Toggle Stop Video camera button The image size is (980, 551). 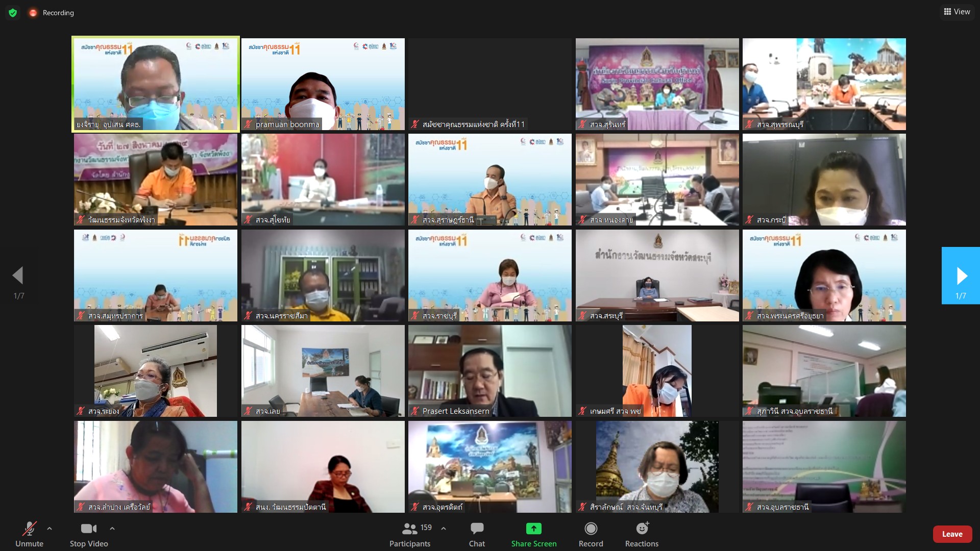(89, 529)
